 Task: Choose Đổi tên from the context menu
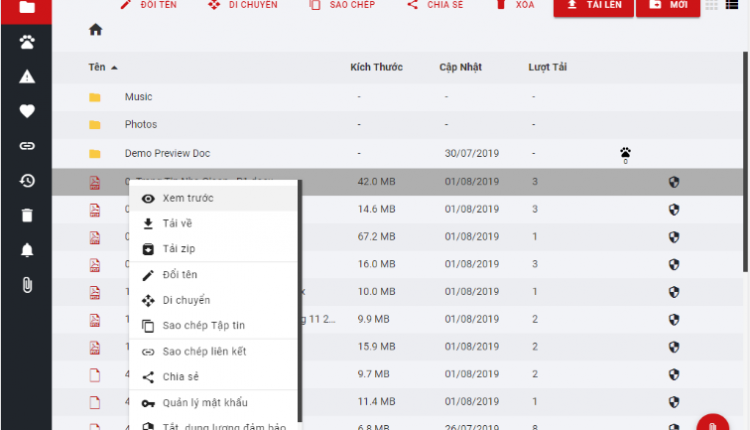pos(213,275)
